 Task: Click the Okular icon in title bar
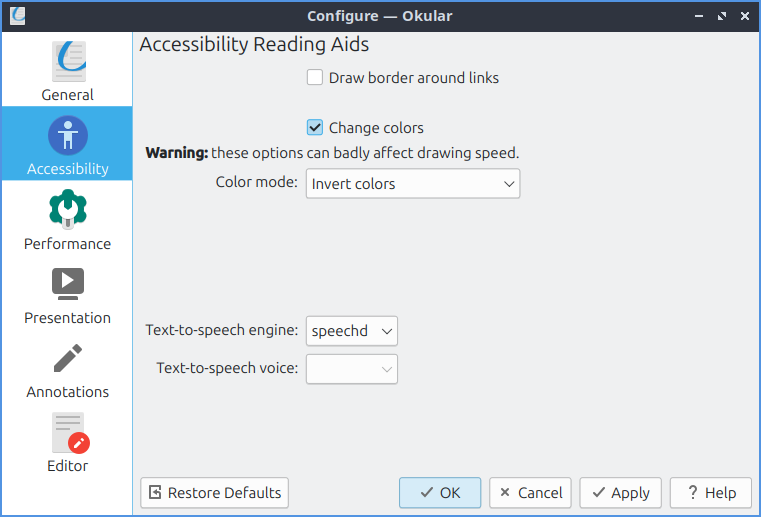point(17,16)
